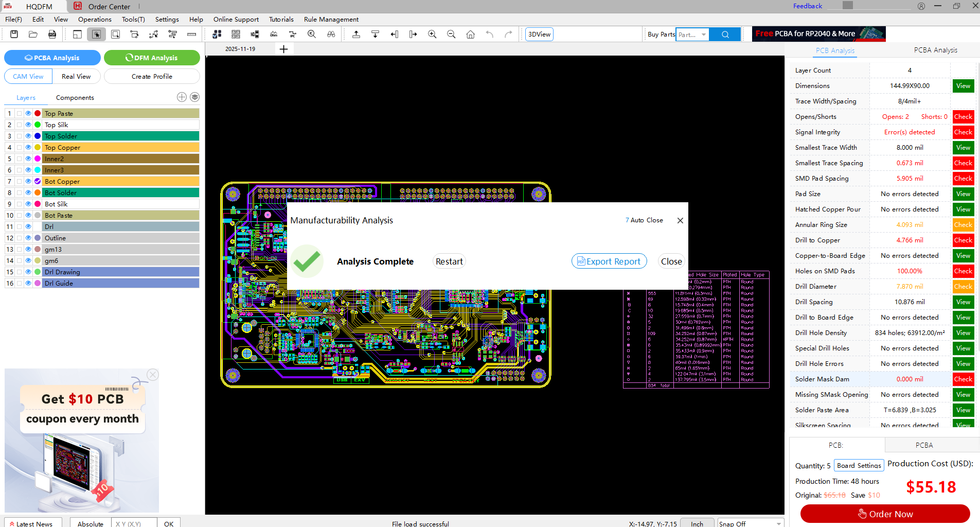Expand the Buy Parts type dropdown

703,34
